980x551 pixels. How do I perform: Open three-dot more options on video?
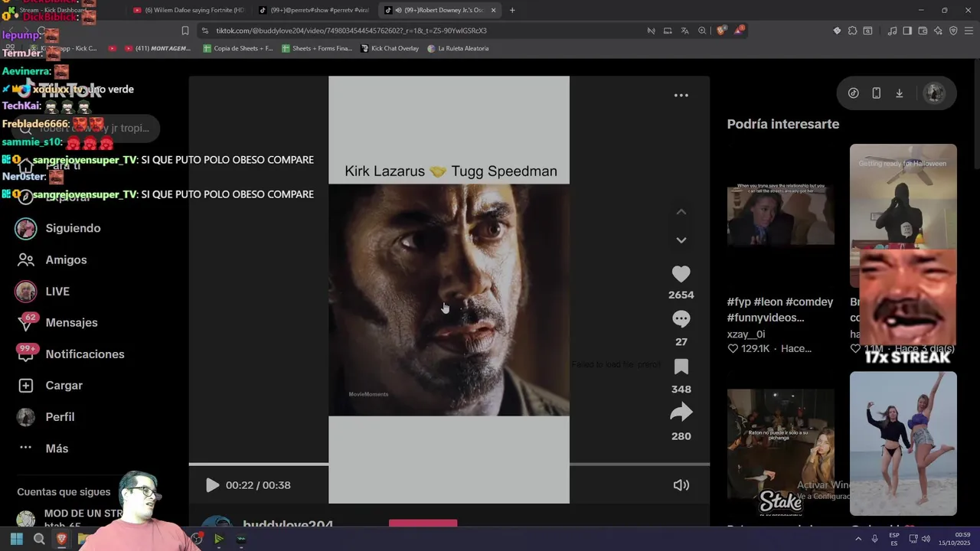point(681,96)
